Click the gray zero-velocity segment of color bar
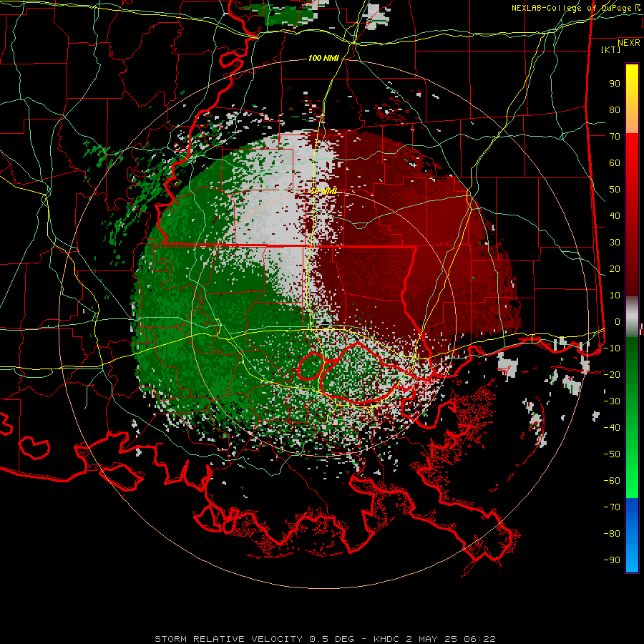Image resolution: width=644 pixels, height=644 pixels. pos(632,317)
